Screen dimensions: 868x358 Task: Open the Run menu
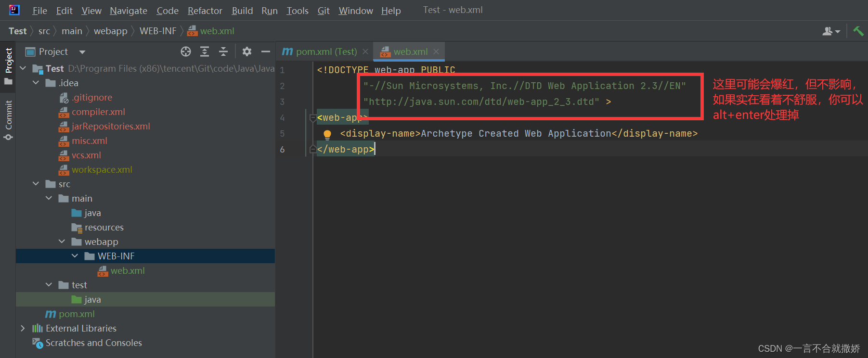click(270, 11)
